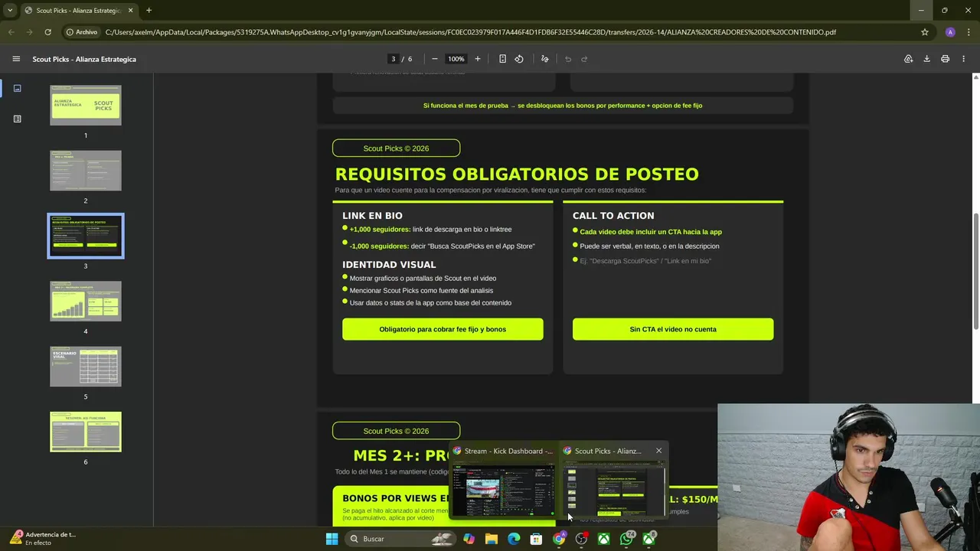The height and width of the screenshot is (551, 980).
Task: Save the PDF to Google Drive
Action: click(908, 59)
